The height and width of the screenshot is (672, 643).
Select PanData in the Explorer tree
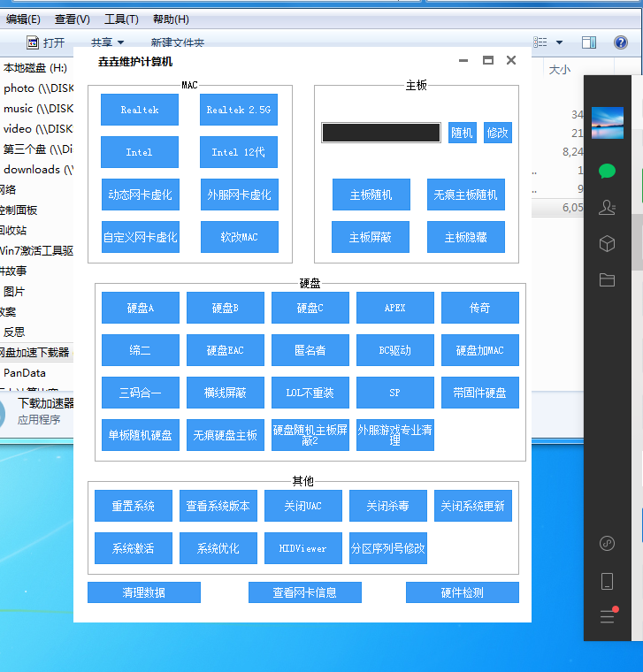coord(25,373)
